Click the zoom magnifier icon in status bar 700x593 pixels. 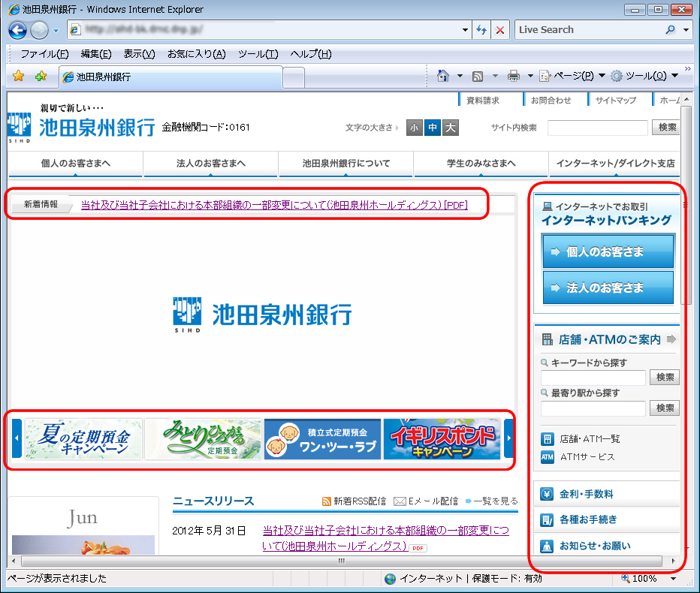(x=626, y=578)
